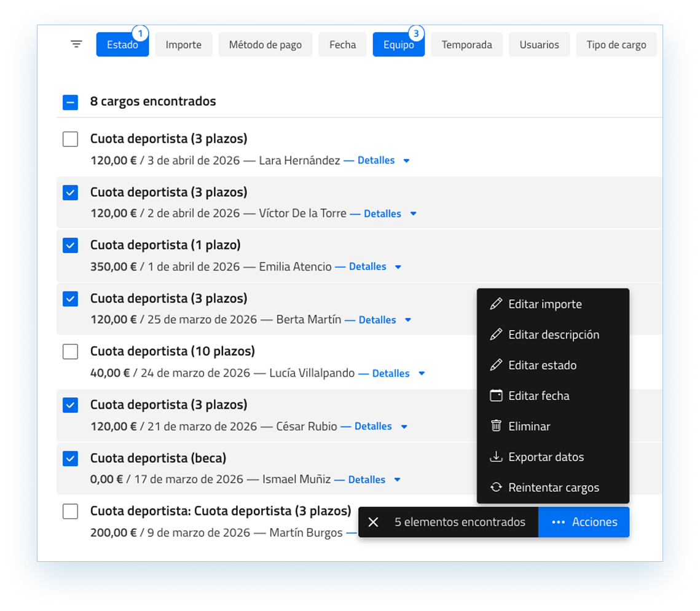Click the download icon for Exportar datos

click(x=495, y=457)
